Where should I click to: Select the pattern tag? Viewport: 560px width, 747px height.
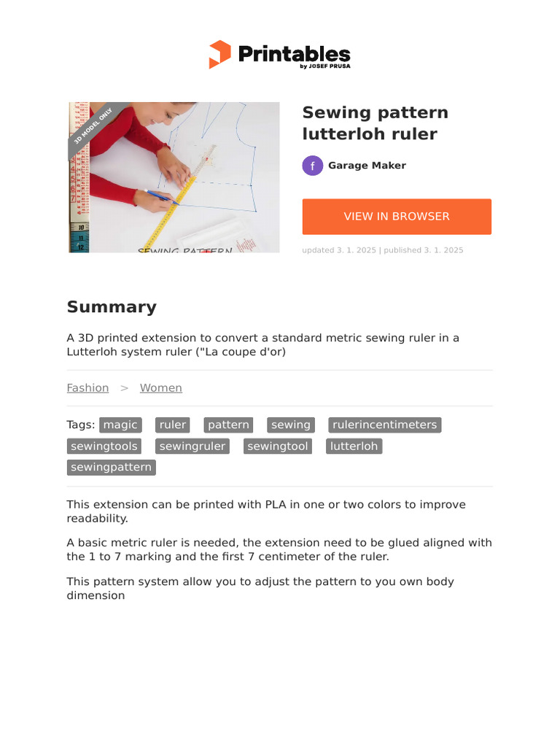click(228, 425)
